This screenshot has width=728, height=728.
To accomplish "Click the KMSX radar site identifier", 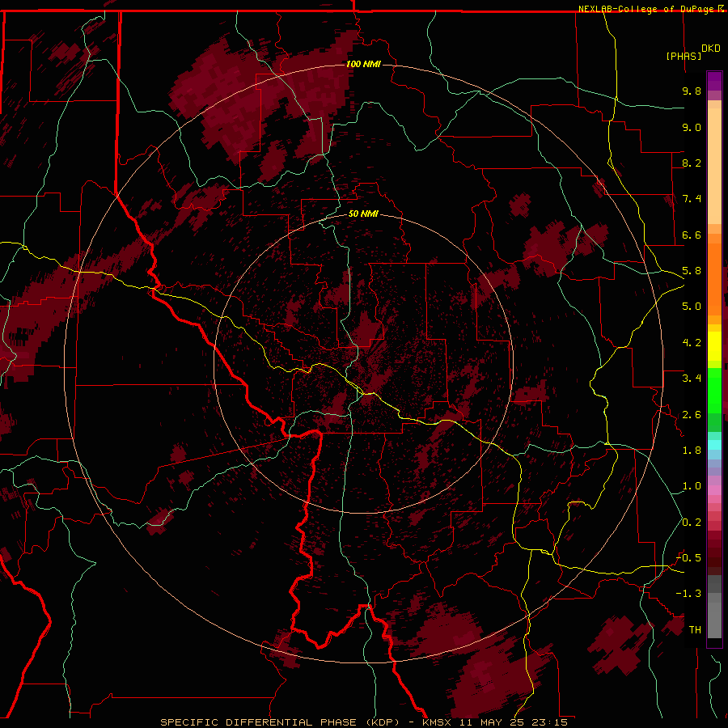I will [438, 722].
